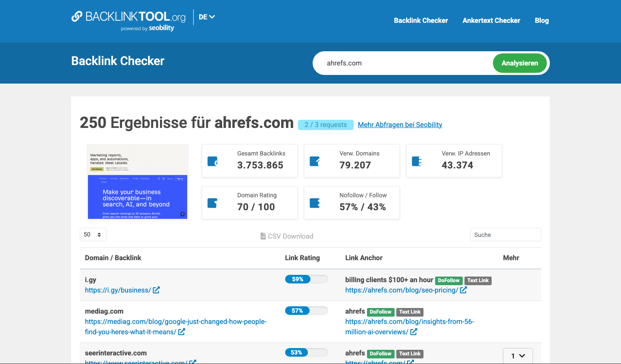
Task: Click the billing clients $100+ an hour anchor text
Action: (389, 280)
